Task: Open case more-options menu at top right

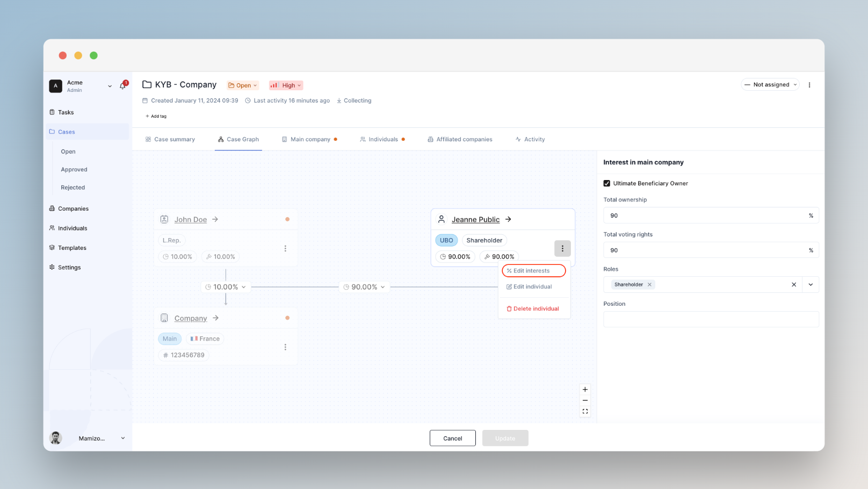Action: click(809, 85)
